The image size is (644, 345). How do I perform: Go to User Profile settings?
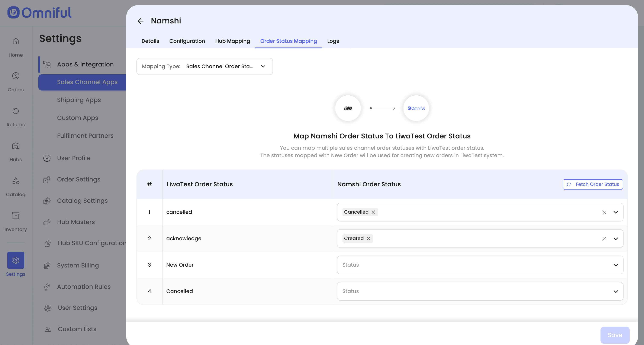point(74,158)
